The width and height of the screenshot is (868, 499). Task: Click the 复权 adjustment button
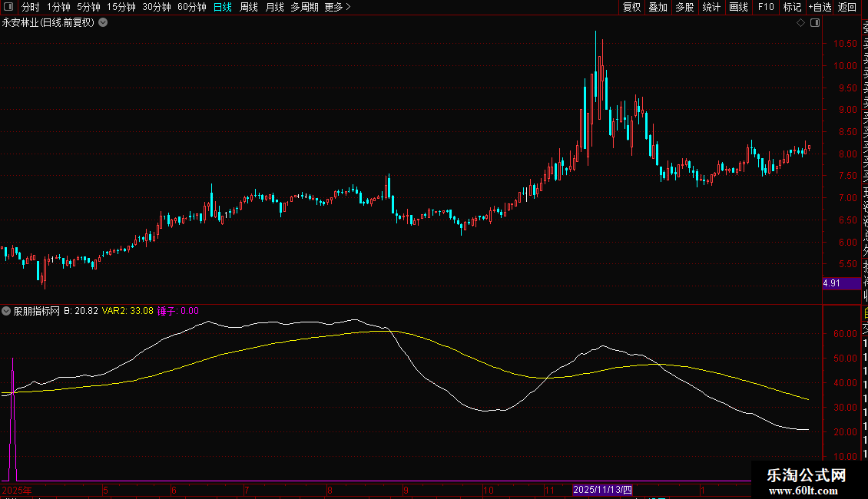click(631, 7)
